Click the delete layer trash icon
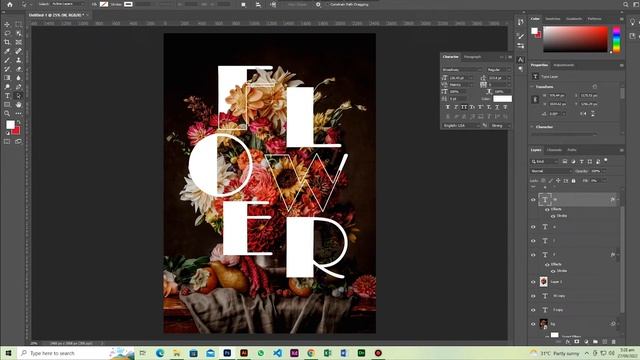 pos(613,342)
